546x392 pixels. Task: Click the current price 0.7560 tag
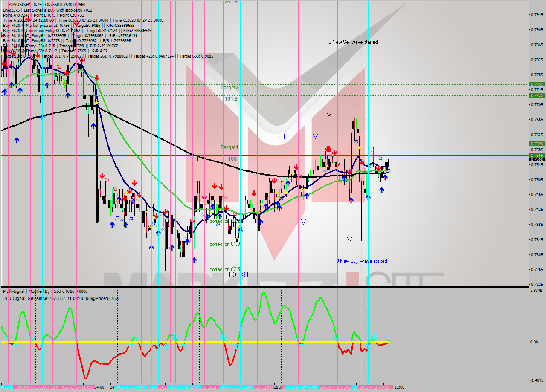tap(537, 159)
